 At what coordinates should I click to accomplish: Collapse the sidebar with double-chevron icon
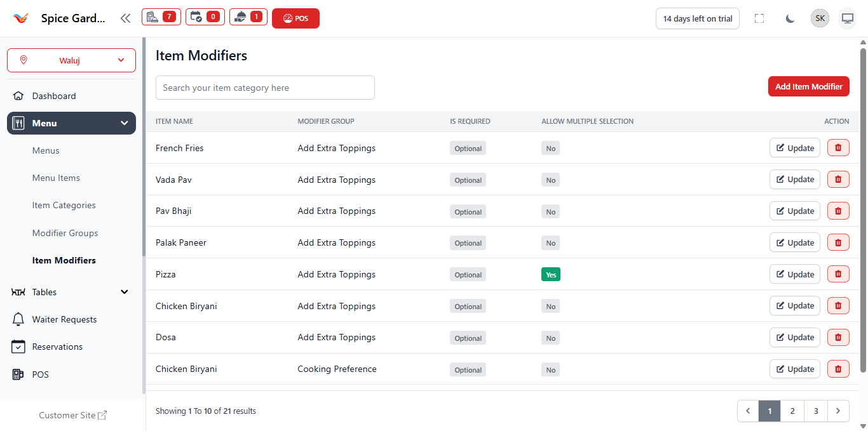click(125, 18)
